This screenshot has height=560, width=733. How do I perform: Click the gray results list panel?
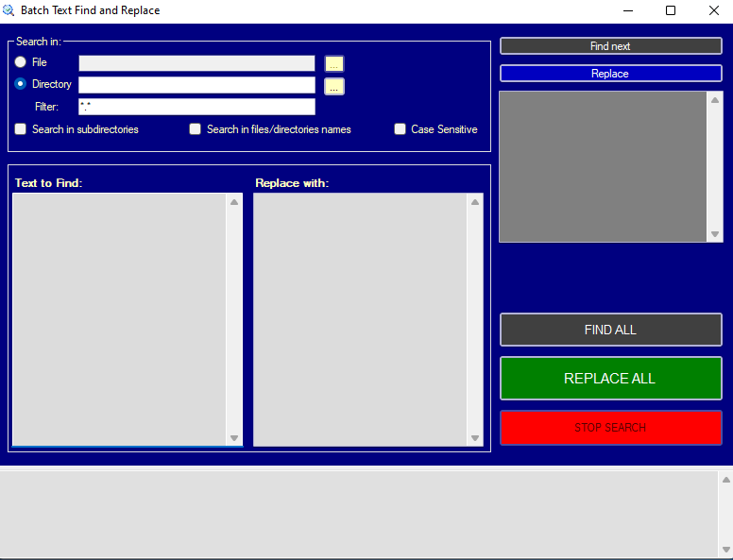pos(603,166)
